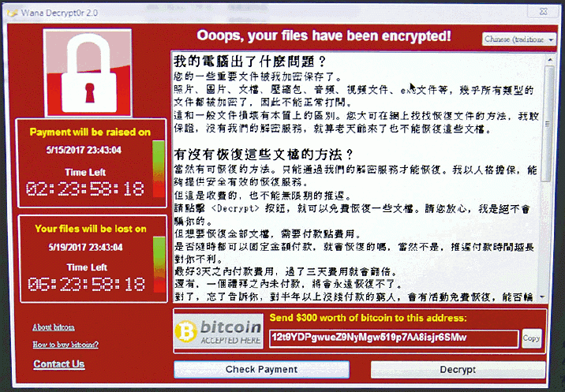Screen dimensions: 565x392
Task: Open the Chinese (traditional) language dropdown
Action: [519, 39]
